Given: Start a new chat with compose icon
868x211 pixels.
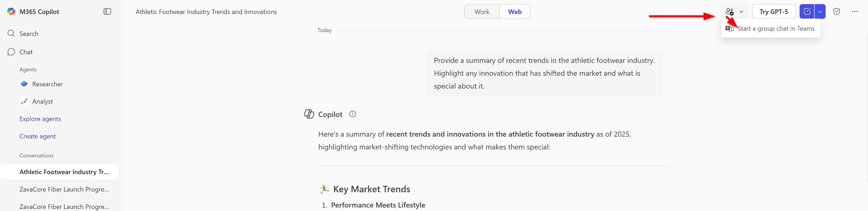Looking at the screenshot, I should (807, 11).
